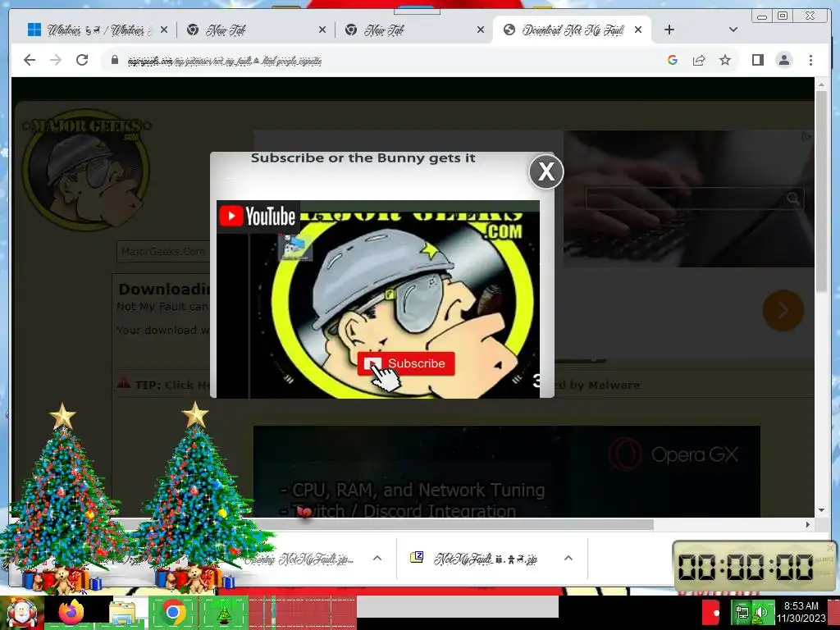
Task: Launch Firefox from the taskbar
Action: [x=71, y=612]
